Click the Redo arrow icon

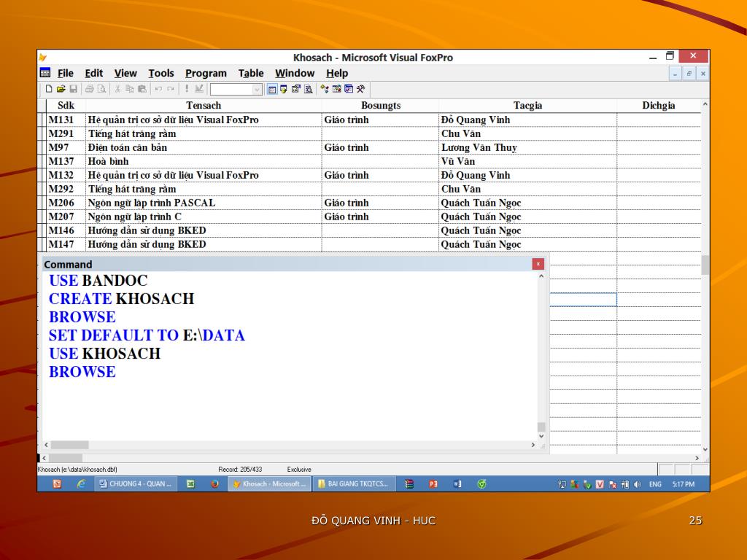tap(170, 89)
